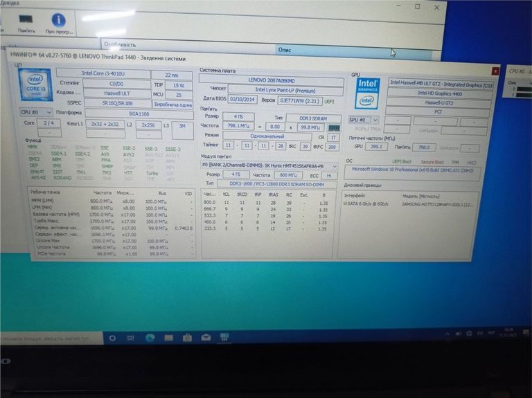Click the Description column header in background window
Screen dimensions: 532x398
353,51
